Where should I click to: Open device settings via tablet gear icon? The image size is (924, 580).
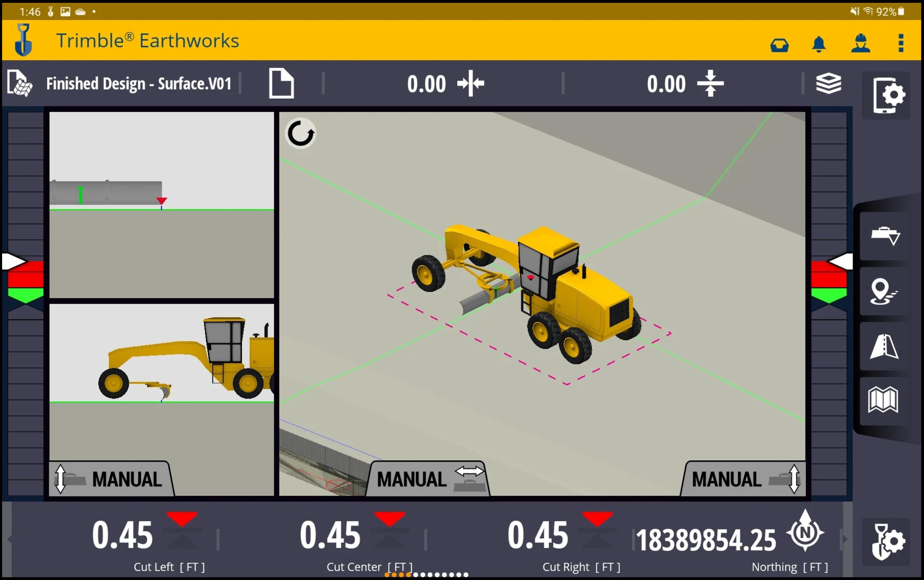tap(890, 95)
